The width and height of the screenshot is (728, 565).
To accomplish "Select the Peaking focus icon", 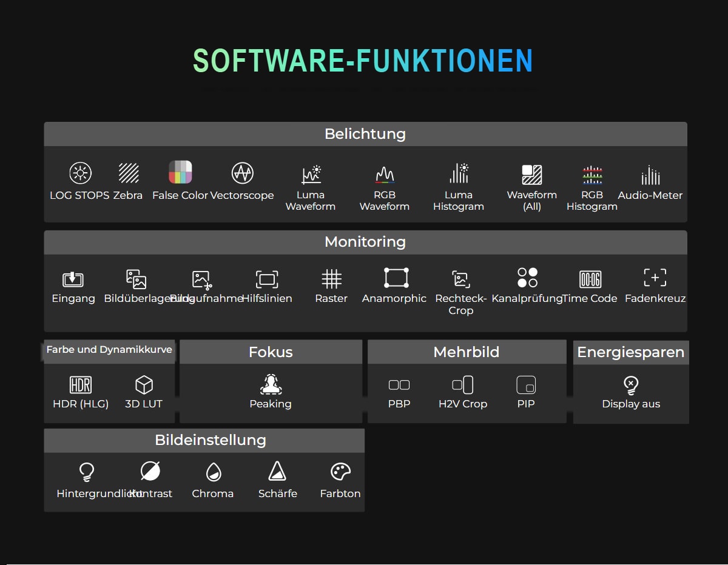I will [x=271, y=384].
